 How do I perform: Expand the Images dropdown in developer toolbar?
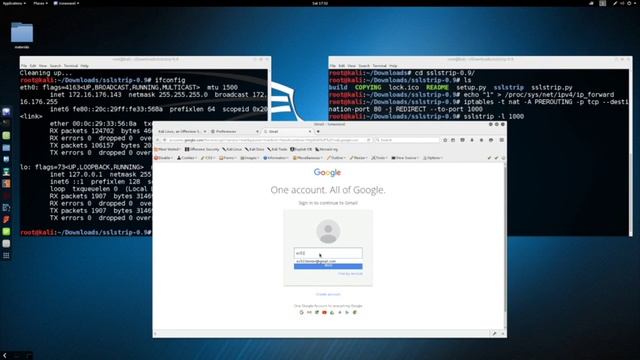click(x=250, y=158)
